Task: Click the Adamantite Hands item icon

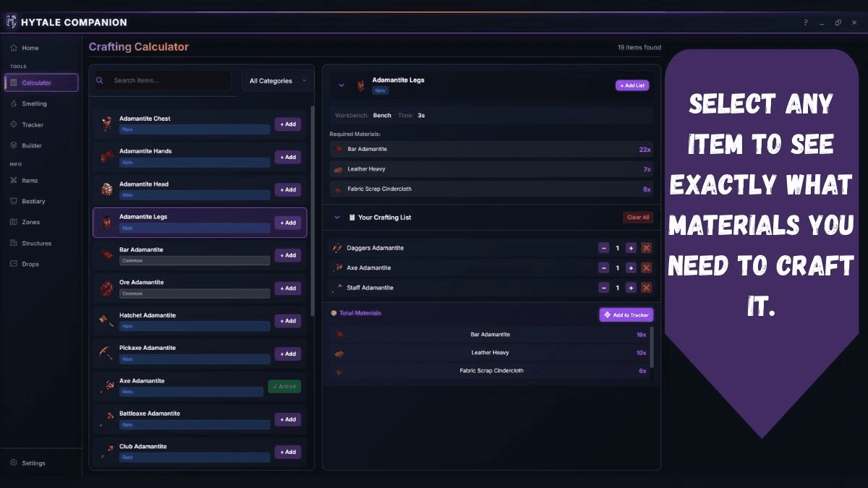Action: point(107,157)
